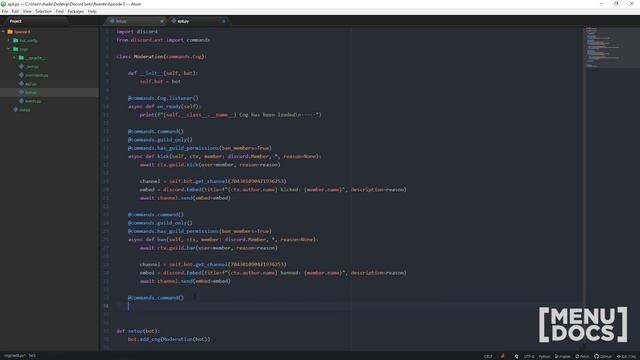Click 'bot.add_cog(Moderation(bot))' line
The image size is (640, 360).
coord(169,339)
